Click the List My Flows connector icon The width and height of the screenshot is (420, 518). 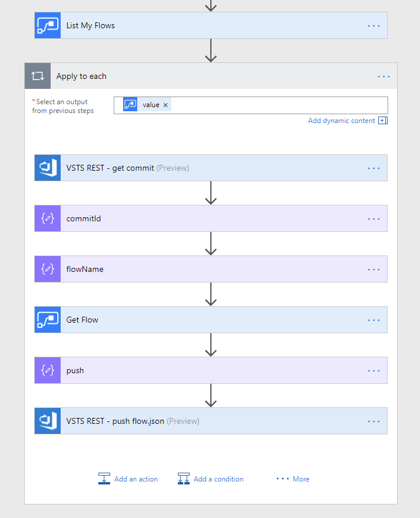(x=47, y=26)
